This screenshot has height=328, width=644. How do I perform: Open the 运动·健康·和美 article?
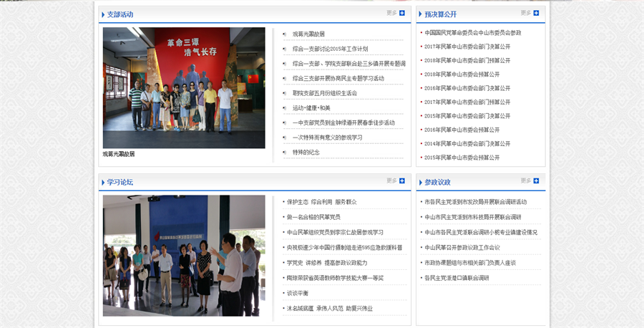pos(311,108)
